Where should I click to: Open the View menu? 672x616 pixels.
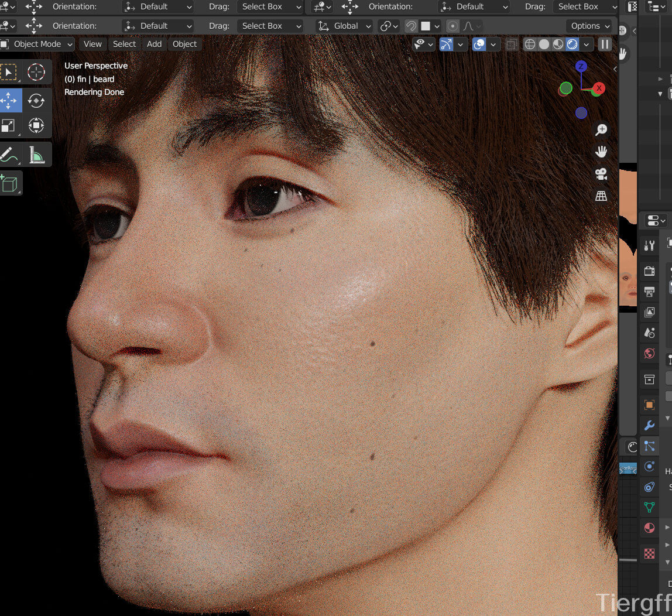coord(92,45)
